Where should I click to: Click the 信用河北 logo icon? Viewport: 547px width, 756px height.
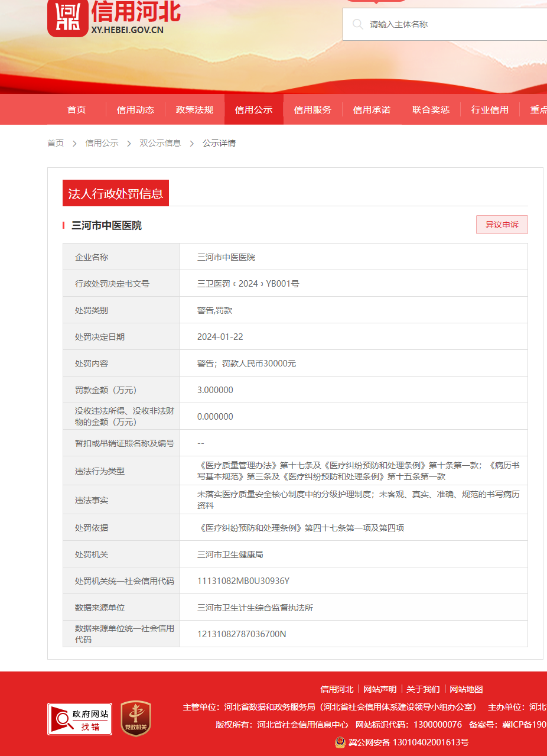pyautogui.click(x=68, y=17)
